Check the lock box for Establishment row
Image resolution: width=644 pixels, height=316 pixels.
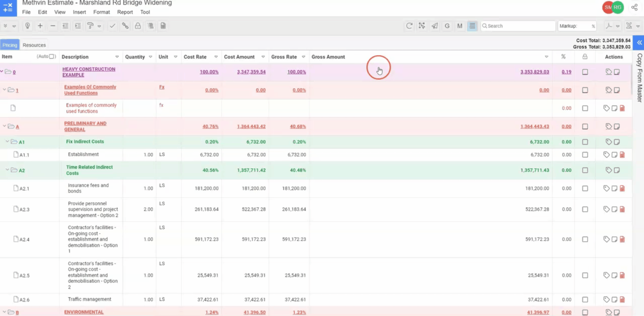(585, 154)
